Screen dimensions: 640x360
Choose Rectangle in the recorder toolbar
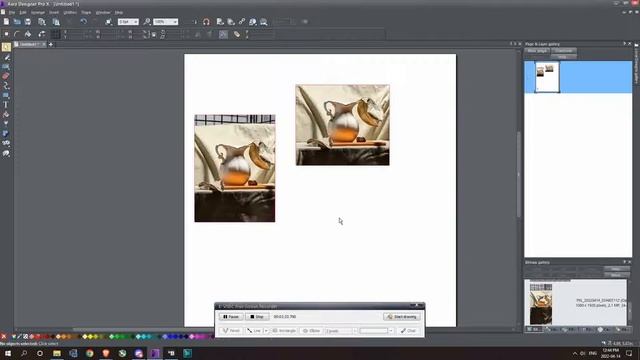click(284, 331)
